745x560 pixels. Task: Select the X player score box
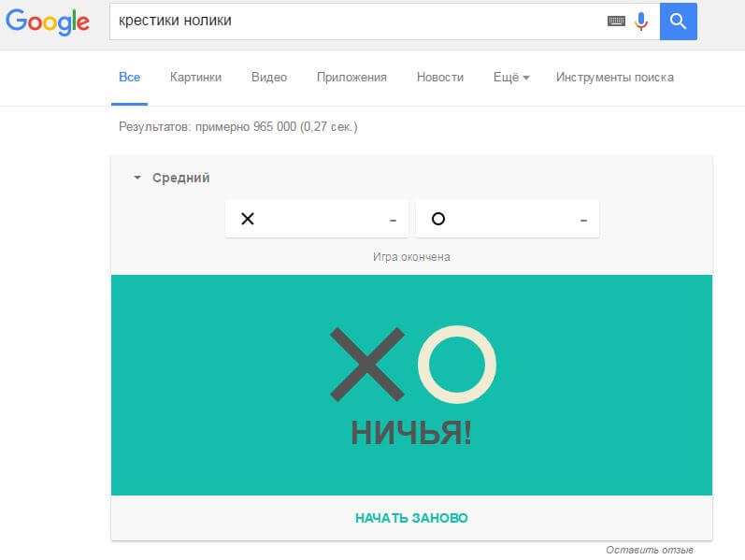point(317,219)
